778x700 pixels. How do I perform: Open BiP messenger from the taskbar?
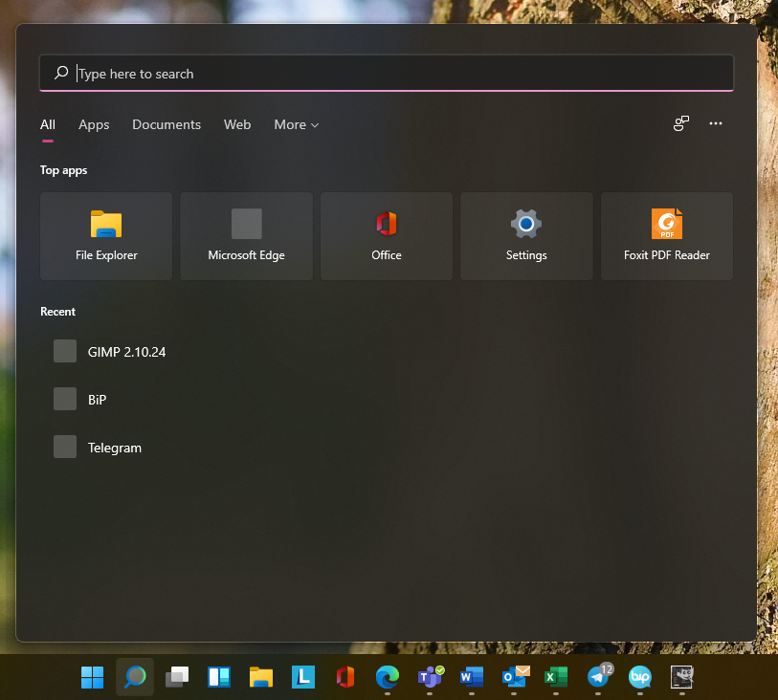[640, 677]
